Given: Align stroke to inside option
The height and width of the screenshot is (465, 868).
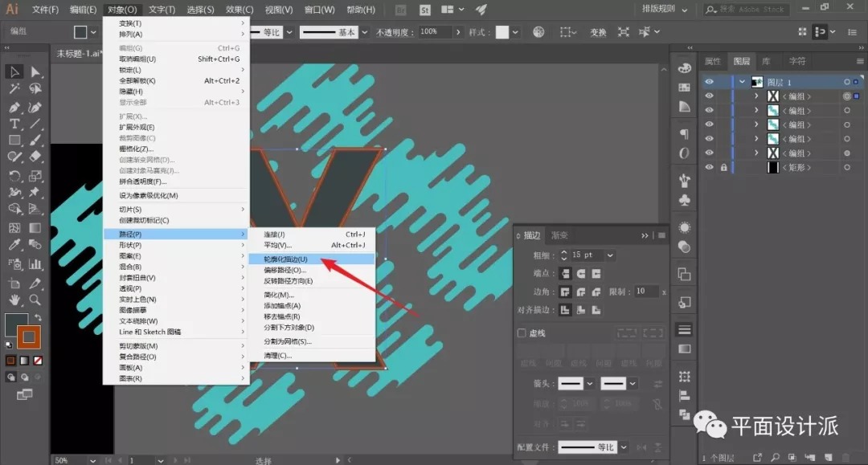Looking at the screenshot, I should [581, 310].
